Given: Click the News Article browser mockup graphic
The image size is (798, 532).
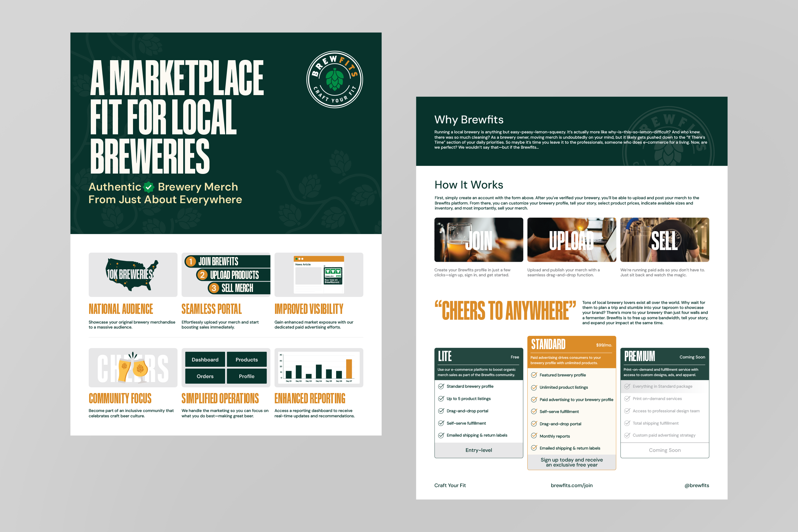Looking at the screenshot, I should coord(319,275).
